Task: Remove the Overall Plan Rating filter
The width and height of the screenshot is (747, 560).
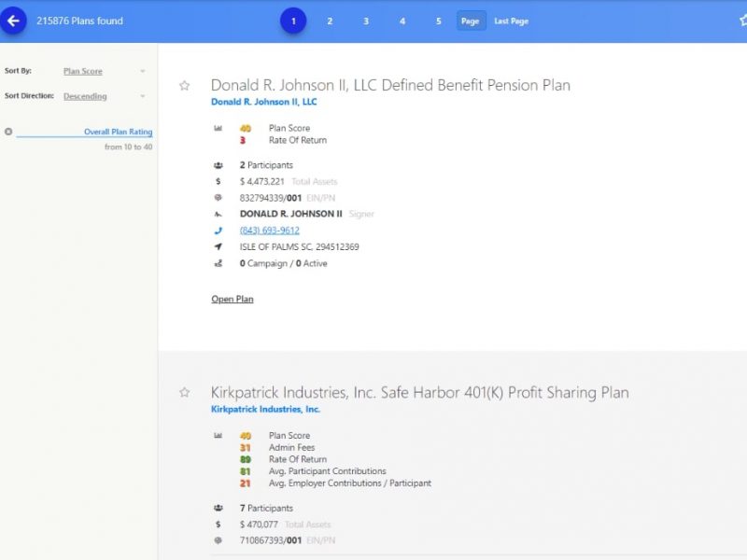Action: (8, 132)
